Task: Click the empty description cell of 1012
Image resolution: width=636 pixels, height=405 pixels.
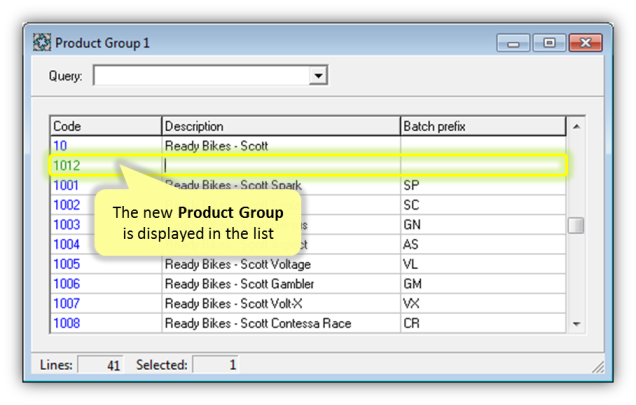Action: pos(281,166)
